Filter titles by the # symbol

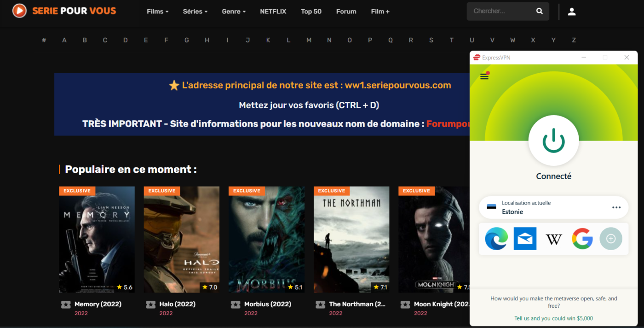44,40
